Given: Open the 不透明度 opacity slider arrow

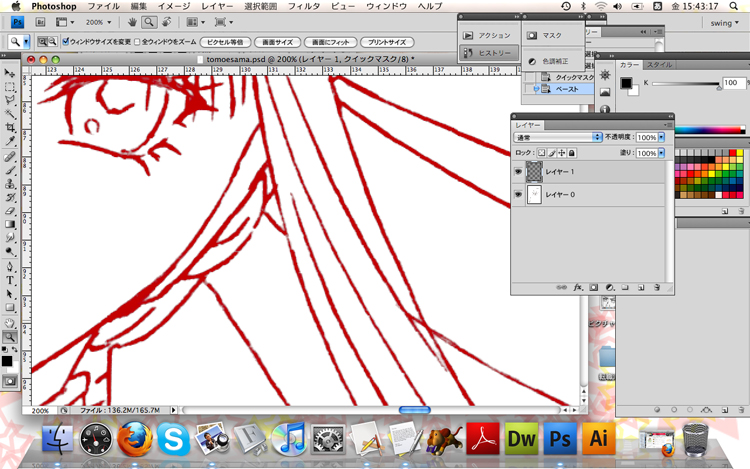Looking at the screenshot, I should click(662, 137).
